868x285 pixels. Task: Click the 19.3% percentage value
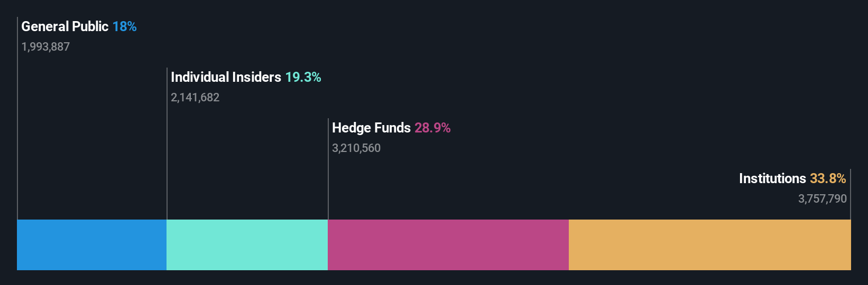click(x=303, y=77)
